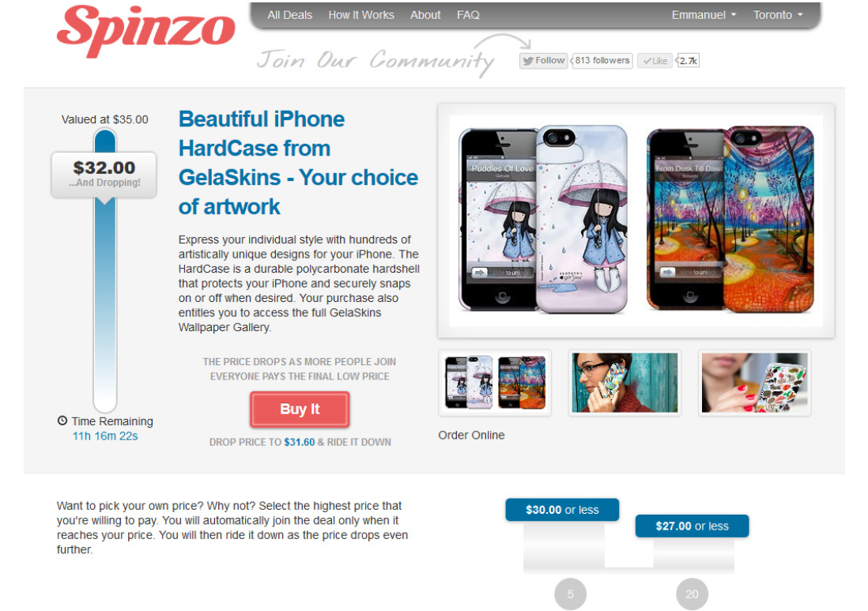The height and width of the screenshot is (611, 868).
Task: View the woman on phone thumbnail
Action: [625, 383]
